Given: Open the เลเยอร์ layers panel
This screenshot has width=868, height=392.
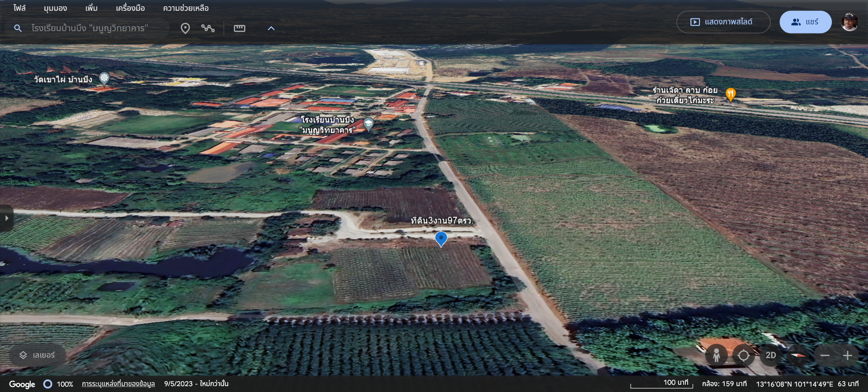Looking at the screenshot, I should 38,355.
